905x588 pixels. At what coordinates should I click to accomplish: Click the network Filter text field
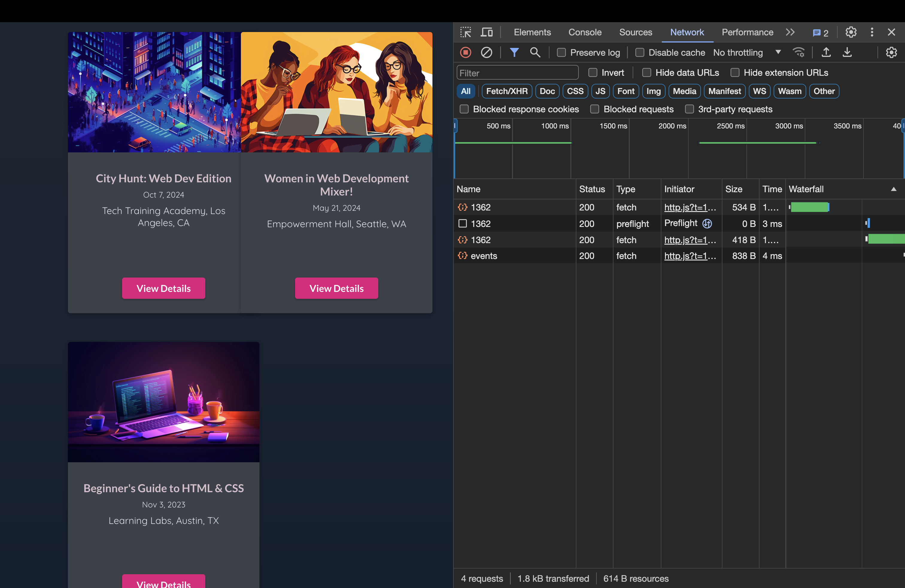point(517,73)
